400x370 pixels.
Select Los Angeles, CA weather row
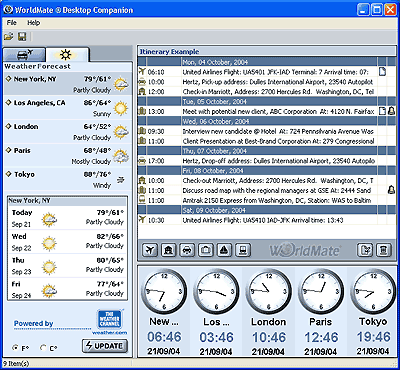[x=68, y=108]
